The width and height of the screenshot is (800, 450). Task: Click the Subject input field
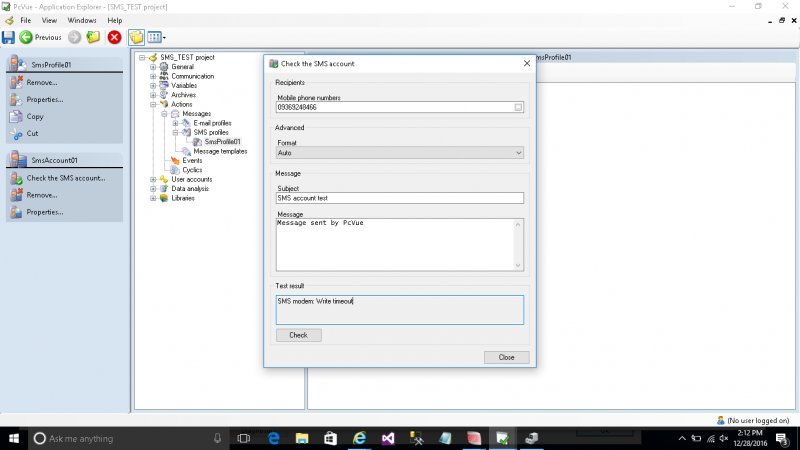click(399, 198)
